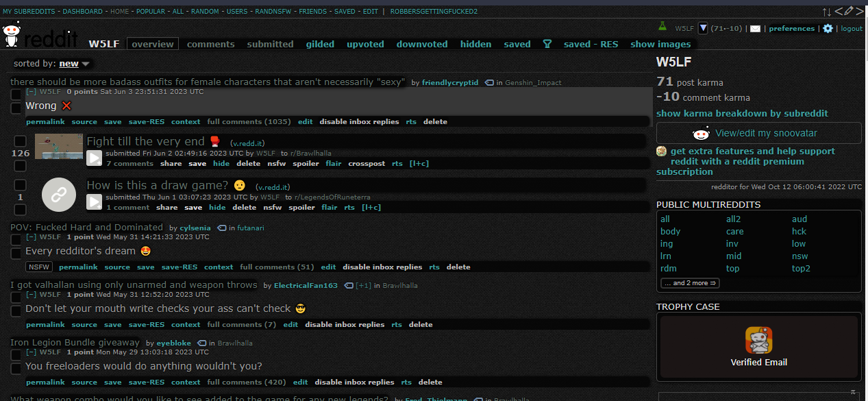Expand '... and 2 more' multireddits

[690, 283]
